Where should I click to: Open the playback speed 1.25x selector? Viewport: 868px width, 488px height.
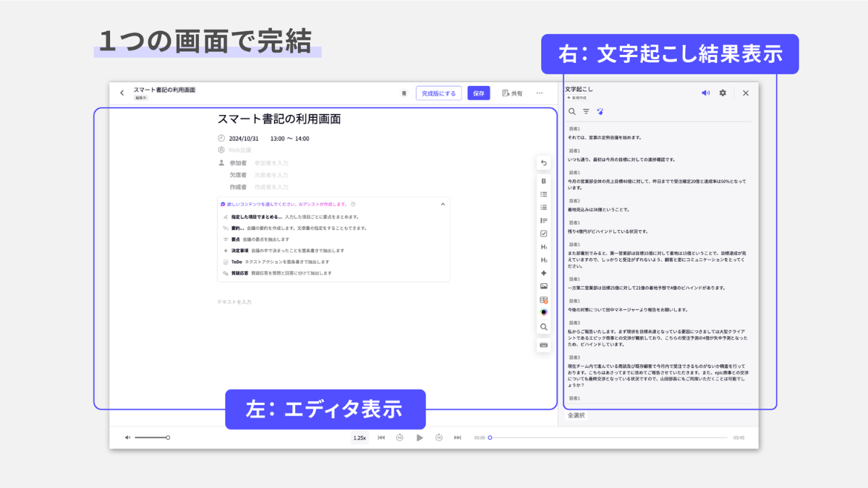coord(359,438)
